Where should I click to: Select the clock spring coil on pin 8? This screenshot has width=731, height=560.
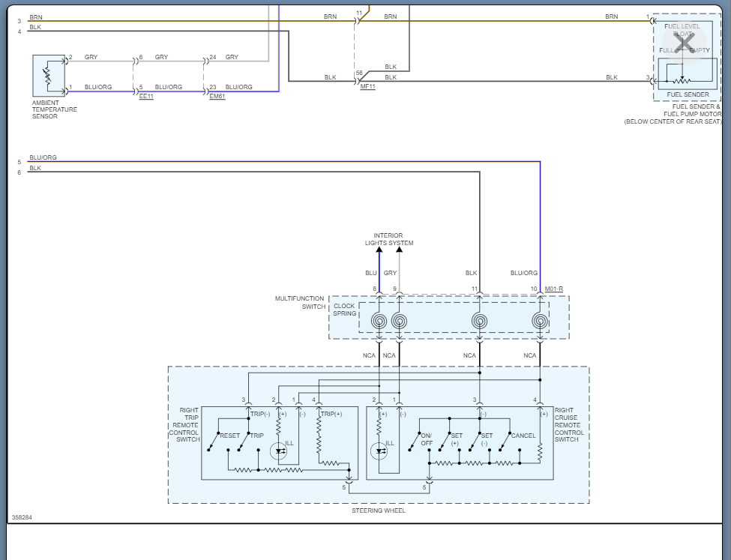click(379, 322)
